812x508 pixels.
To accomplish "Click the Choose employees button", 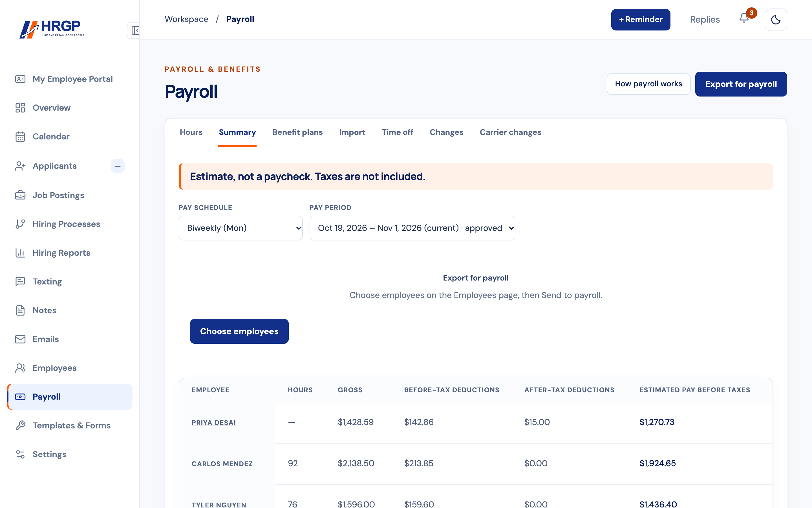I will [239, 331].
